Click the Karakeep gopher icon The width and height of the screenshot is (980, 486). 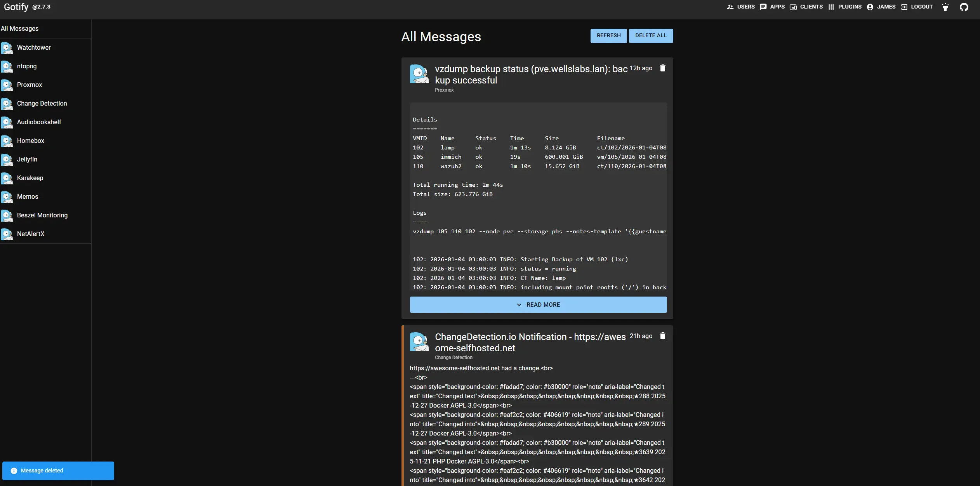point(7,178)
